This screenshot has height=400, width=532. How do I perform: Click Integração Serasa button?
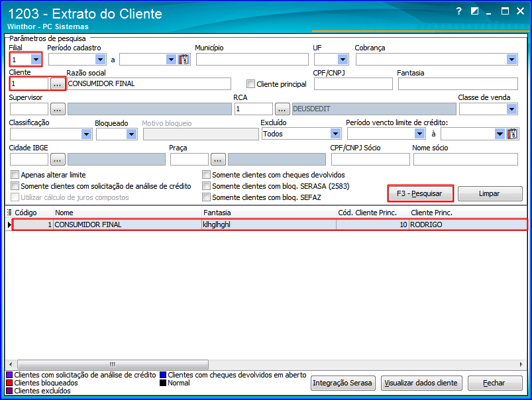click(343, 383)
